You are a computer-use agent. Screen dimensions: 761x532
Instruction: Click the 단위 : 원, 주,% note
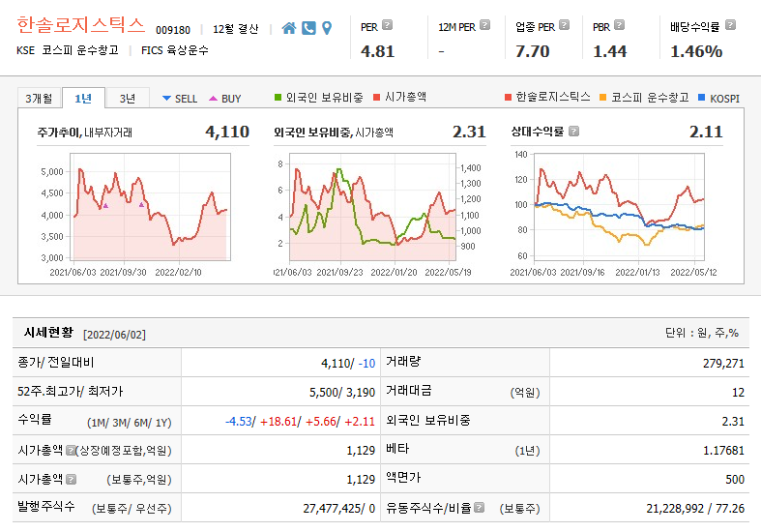click(x=702, y=333)
